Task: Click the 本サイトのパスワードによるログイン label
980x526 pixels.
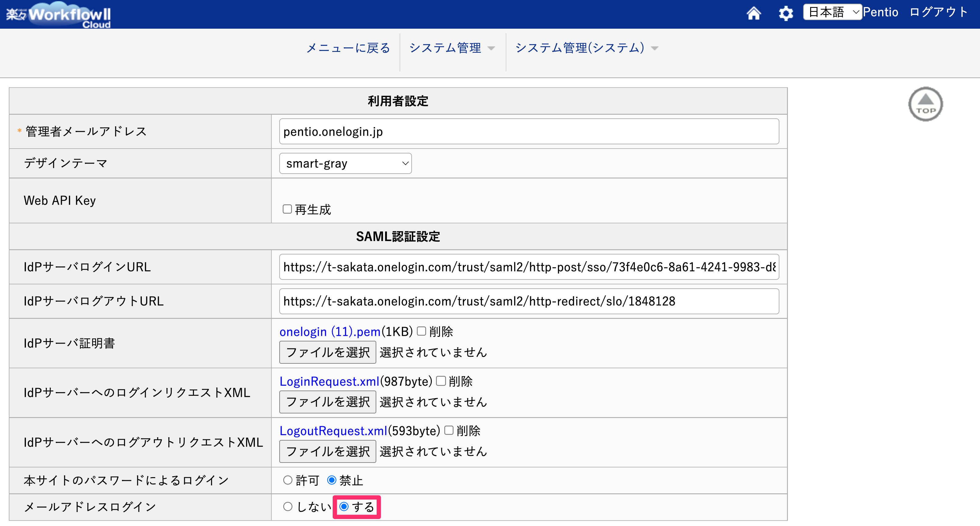Action: [126, 480]
